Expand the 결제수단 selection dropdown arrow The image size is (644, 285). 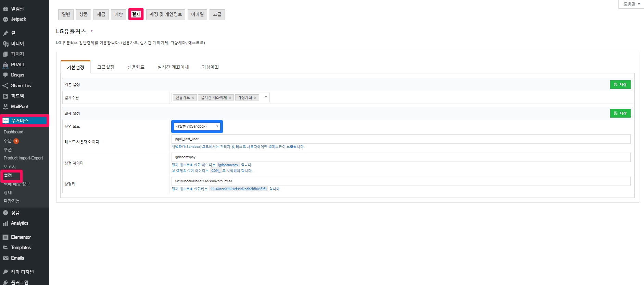pos(266,97)
